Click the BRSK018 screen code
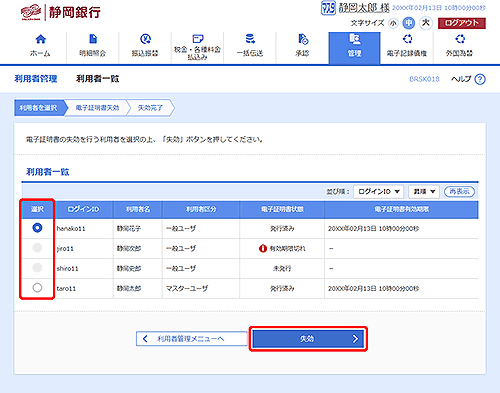 pos(424,79)
